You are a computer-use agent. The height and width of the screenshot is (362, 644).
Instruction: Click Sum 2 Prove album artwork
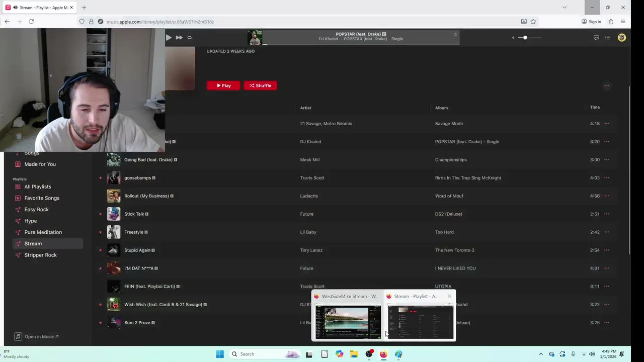coord(114,323)
